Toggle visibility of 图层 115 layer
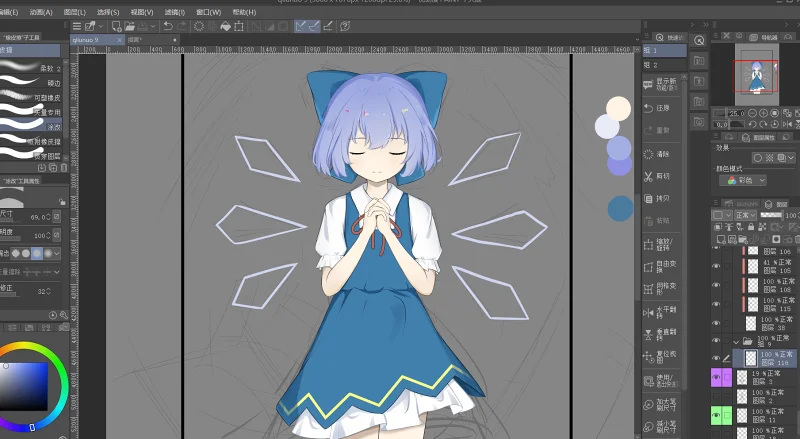 click(x=716, y=304)
